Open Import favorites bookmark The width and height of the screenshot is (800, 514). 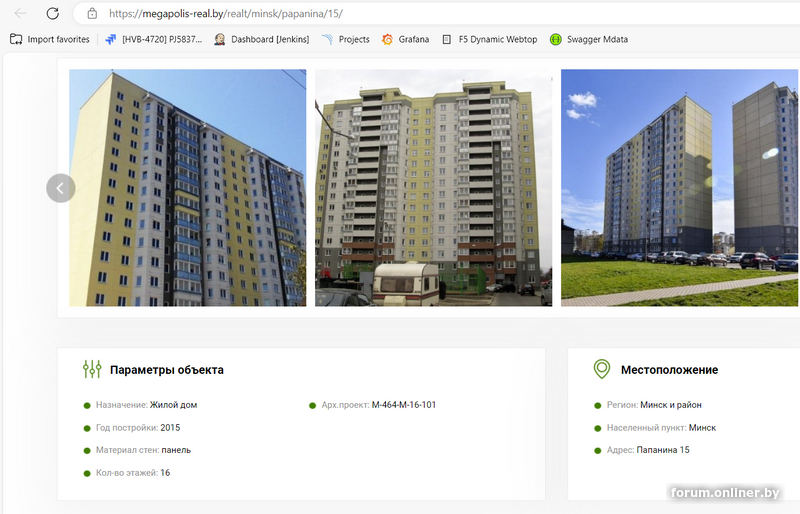point(49,39)
